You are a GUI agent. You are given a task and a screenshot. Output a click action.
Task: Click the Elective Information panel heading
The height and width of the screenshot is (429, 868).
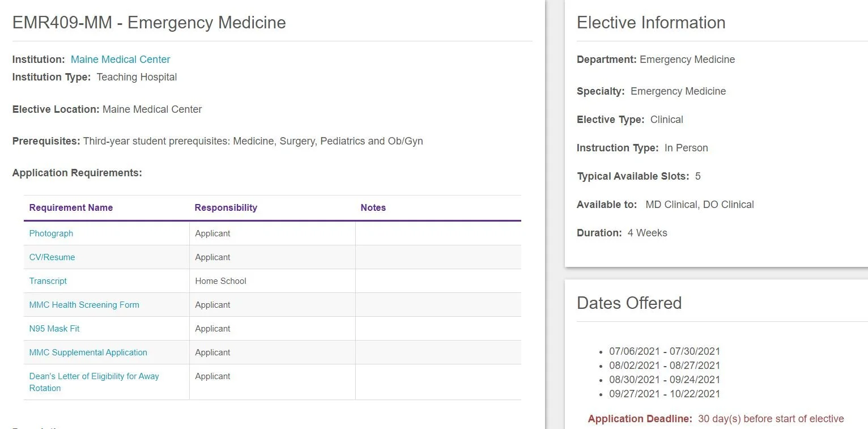651,23
